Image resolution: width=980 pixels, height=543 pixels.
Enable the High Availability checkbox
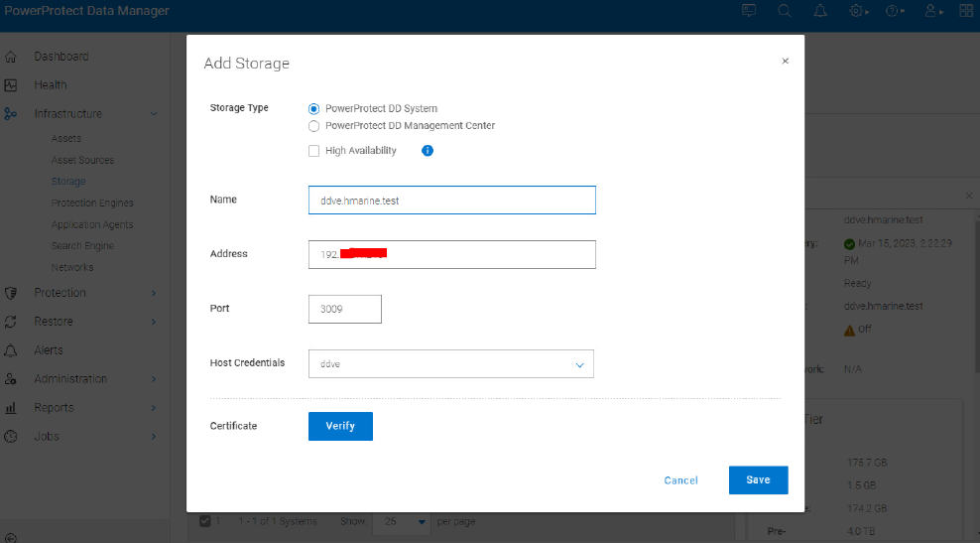click(314, 151)
